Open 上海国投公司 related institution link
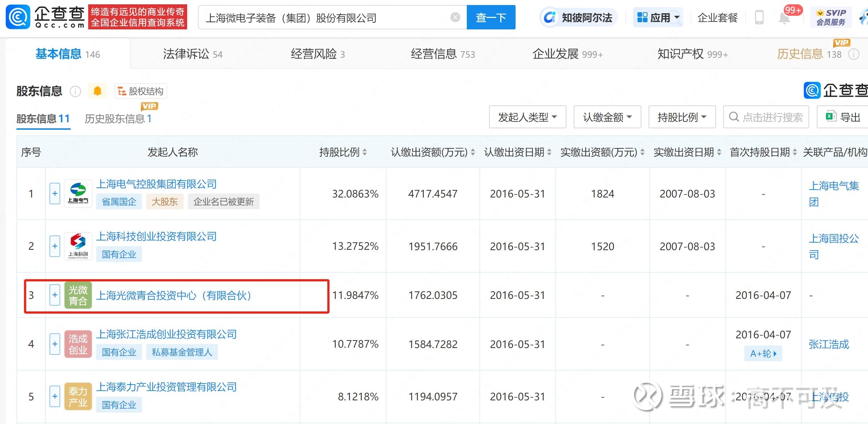The height and width of the screenshot is (424, 868). [x=834, y=246]
